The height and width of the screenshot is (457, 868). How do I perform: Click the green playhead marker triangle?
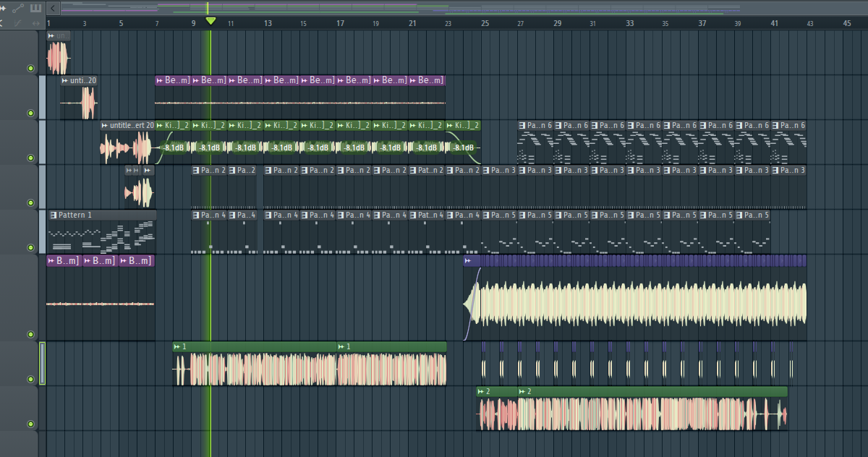tap(210, 21)
